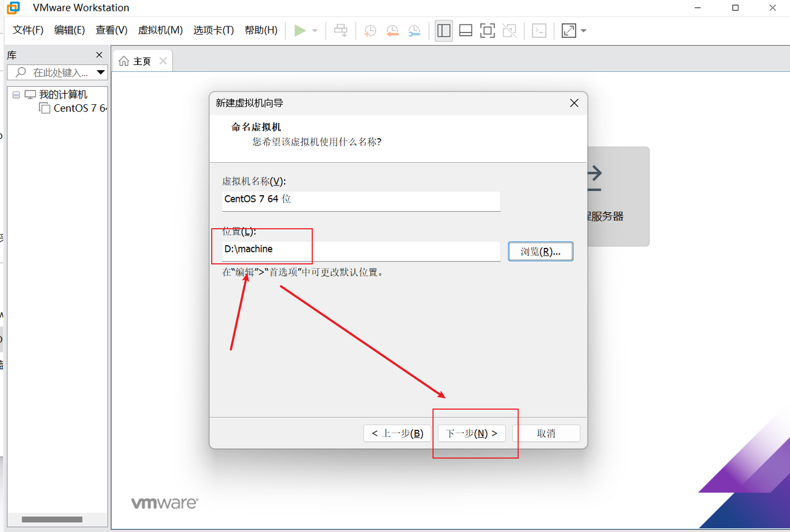Enter full screen mode icon
Screen dimensions: 790x532
tap(487, 30)
